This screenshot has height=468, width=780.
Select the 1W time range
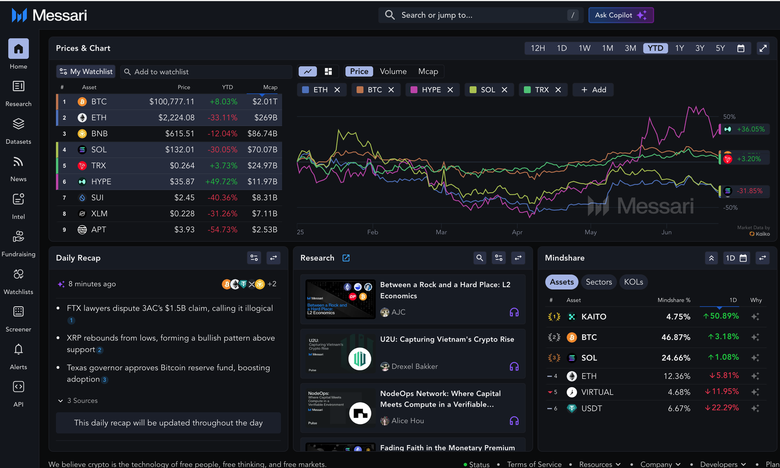[x=585, y=48]
